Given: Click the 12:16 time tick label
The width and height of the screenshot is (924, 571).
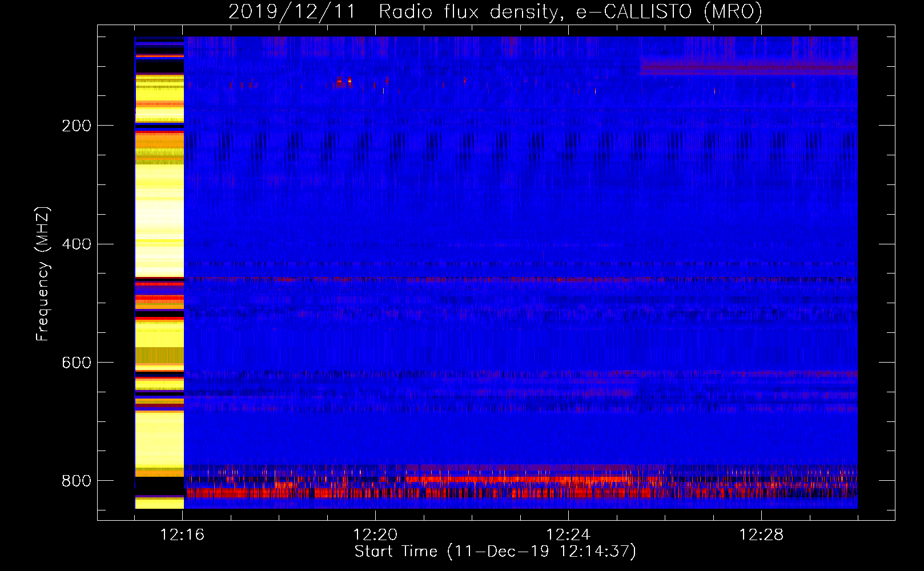Looking at the screenshot, I should point(182,535).
